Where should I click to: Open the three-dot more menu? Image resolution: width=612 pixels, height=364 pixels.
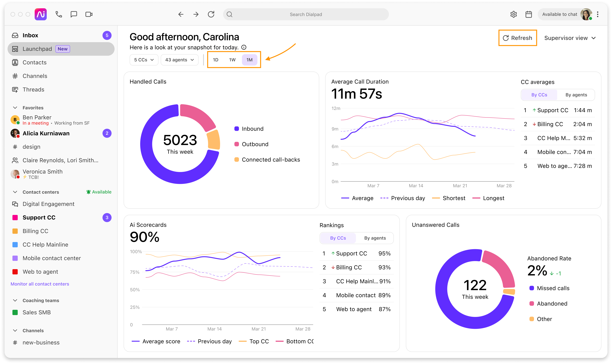click(x=597, y=14)
